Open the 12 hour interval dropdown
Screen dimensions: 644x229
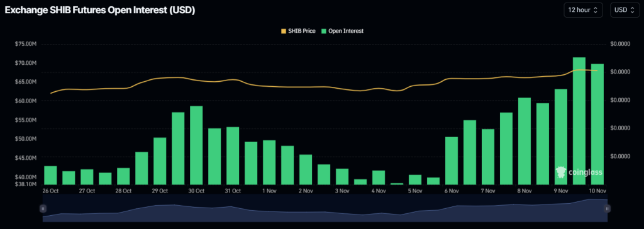click(x=583, y=10)
